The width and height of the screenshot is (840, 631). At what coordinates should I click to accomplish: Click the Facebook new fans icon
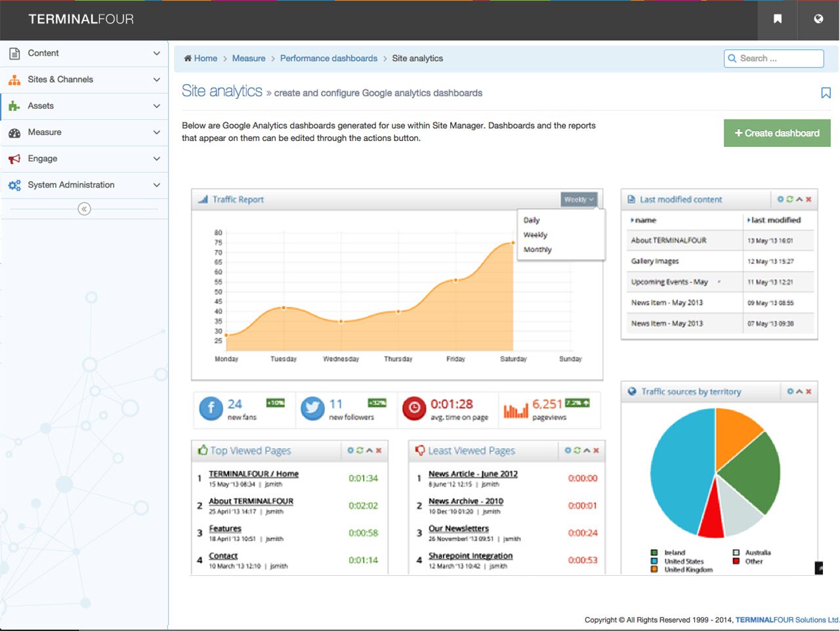(211, 408)
